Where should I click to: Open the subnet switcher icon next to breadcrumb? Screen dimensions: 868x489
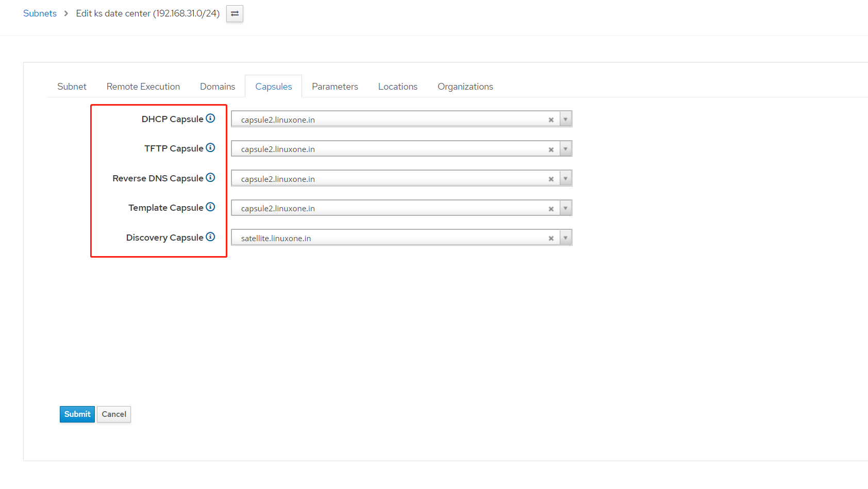click(235, 13)
